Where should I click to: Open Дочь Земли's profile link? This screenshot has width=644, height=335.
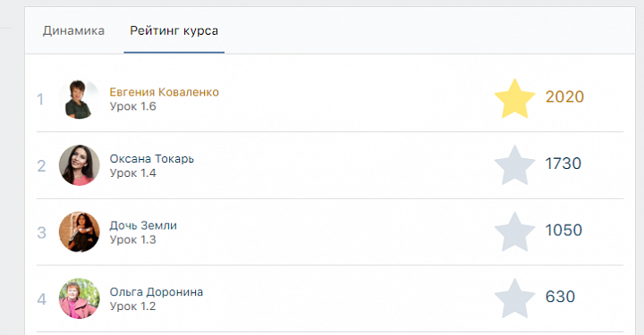point(143,225)
